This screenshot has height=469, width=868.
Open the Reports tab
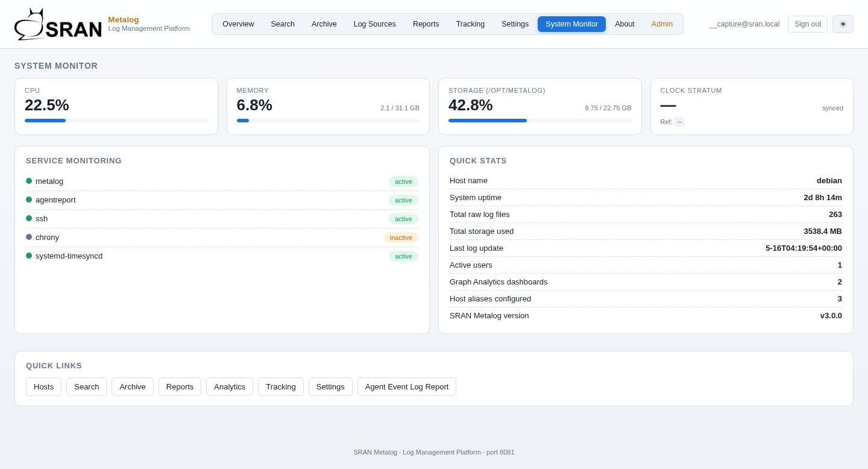(x=426, y=24)
